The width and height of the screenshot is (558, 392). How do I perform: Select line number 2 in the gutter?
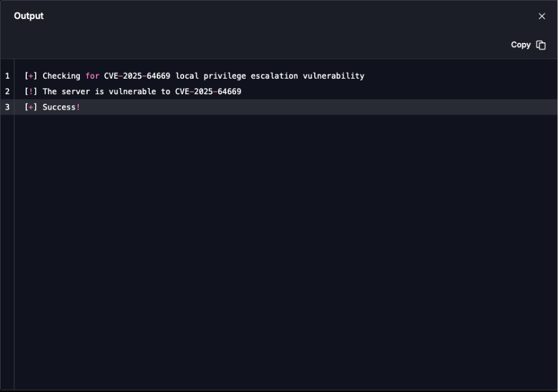tap(7, 91)
